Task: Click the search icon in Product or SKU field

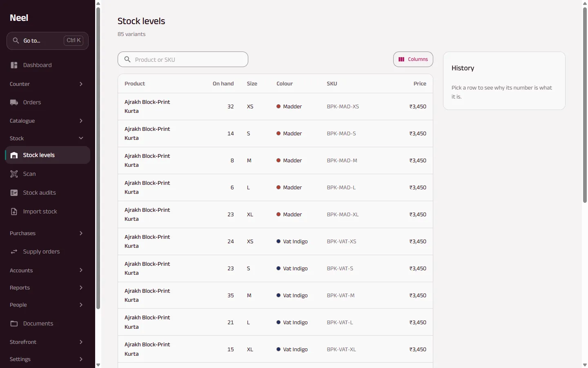Action: tap(127, 59)
